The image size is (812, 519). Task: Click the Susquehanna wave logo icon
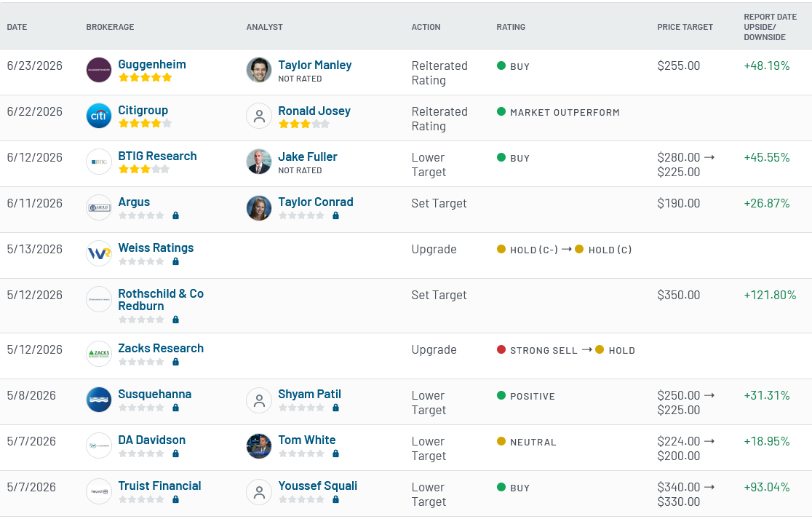(99, 400)
